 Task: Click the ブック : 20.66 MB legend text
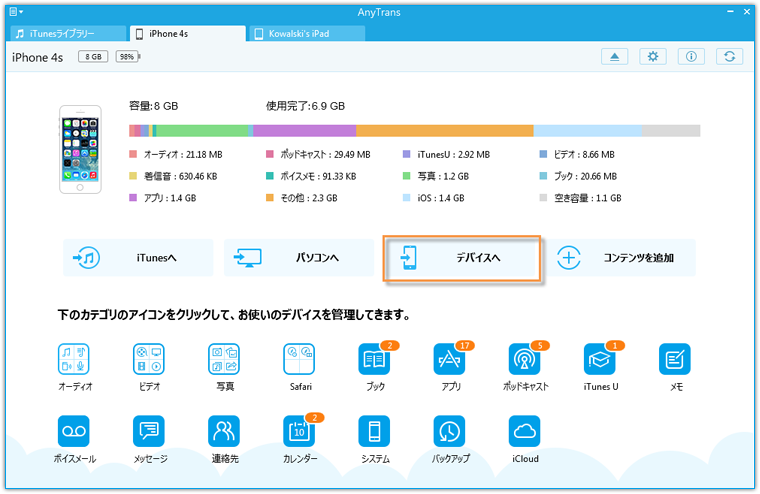point(586,176)
